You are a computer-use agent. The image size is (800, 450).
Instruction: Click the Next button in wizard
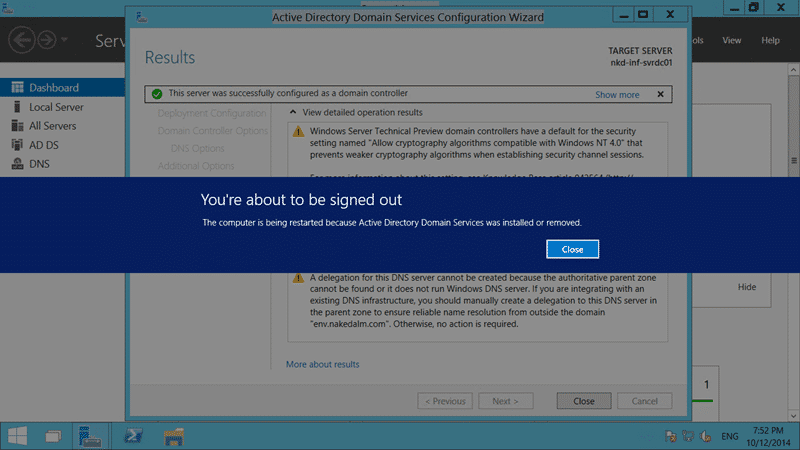tap(506, 401)
